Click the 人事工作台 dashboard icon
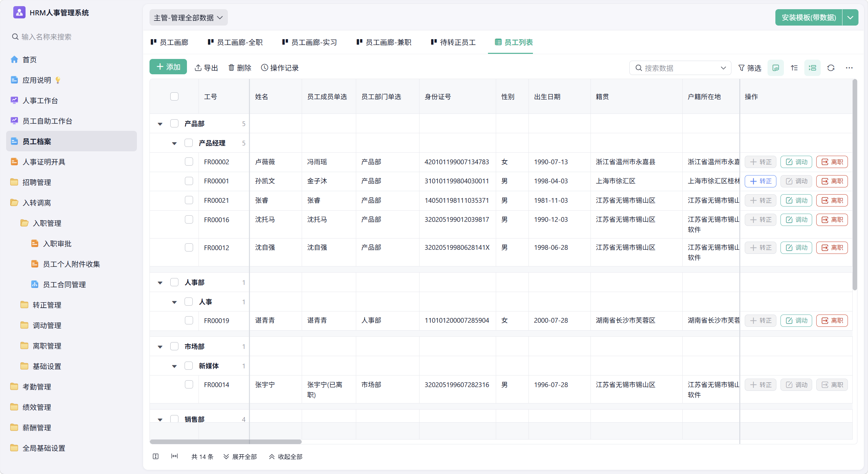 click(14, 101)
